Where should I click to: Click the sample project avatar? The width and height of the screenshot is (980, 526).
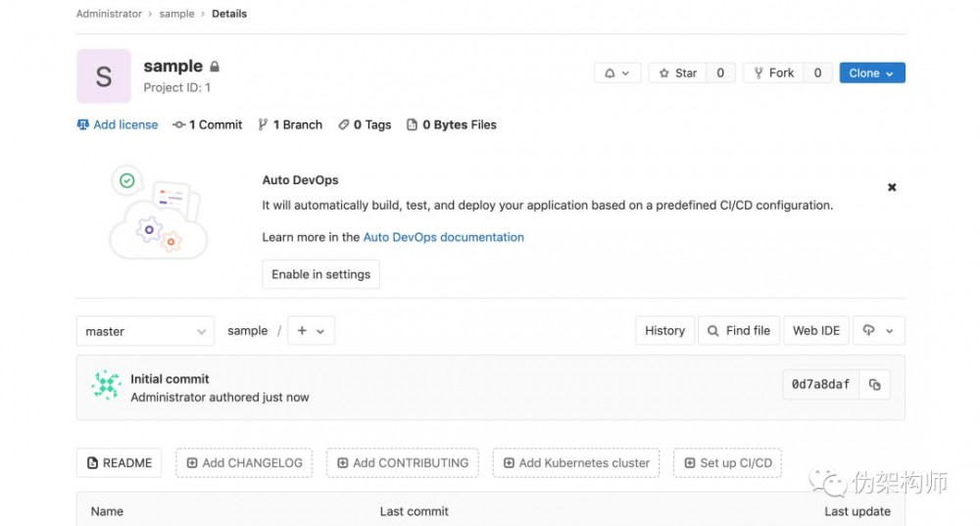[x=104, y=76]
